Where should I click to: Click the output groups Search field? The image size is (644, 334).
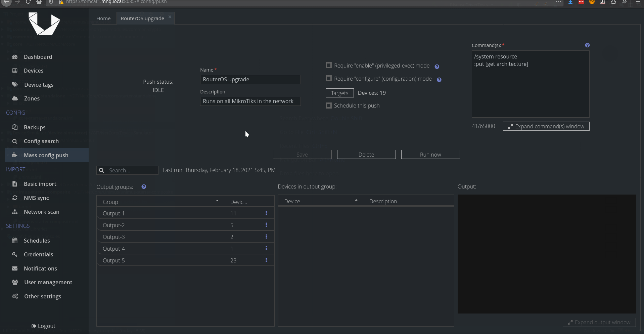(x=128, y=170)
